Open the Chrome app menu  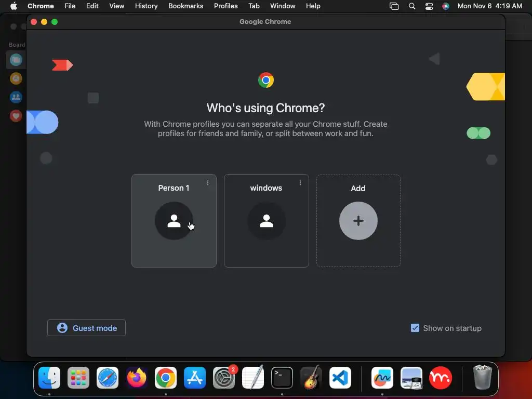pos(41,6)
